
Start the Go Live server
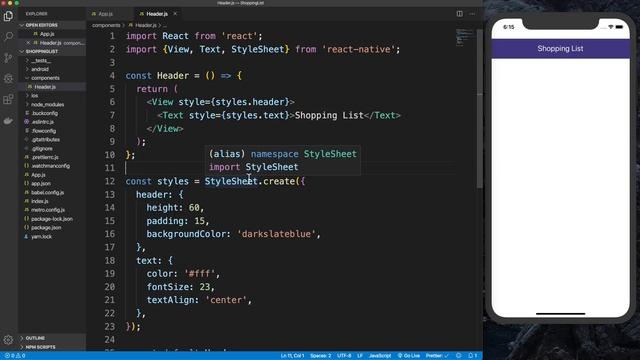click(x=409, y=356)
